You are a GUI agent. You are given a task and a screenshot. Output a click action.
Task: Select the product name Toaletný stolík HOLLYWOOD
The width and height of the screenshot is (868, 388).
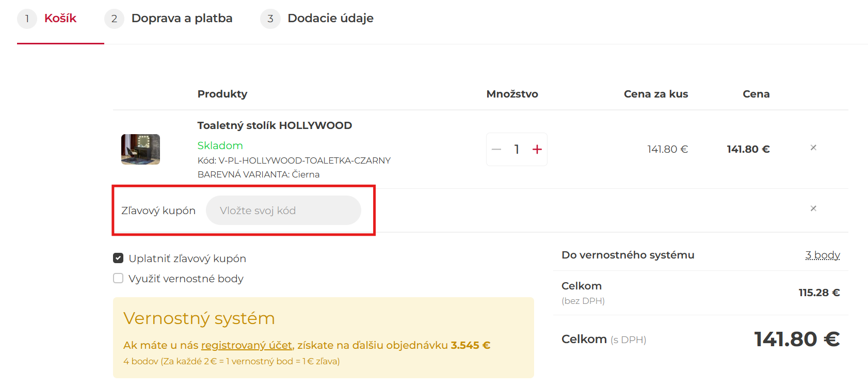pyautogui.click(x=274, y=125)
